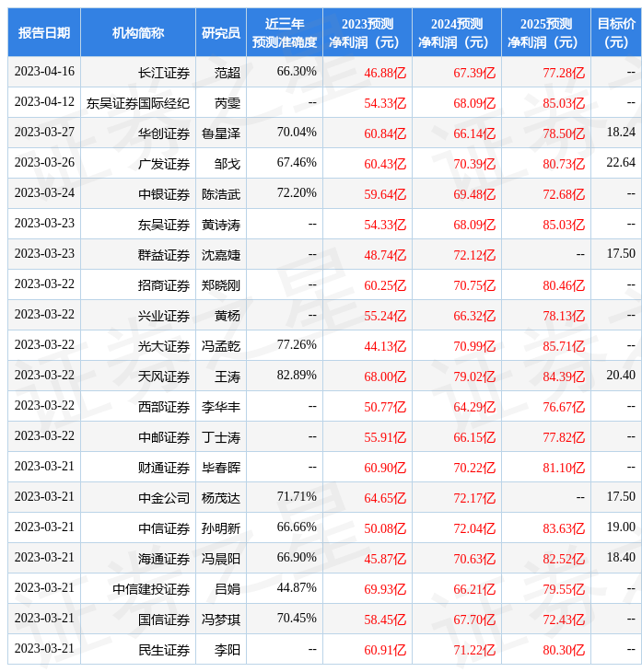Click the 2023 profit value 69.93亿

point(385,589)
